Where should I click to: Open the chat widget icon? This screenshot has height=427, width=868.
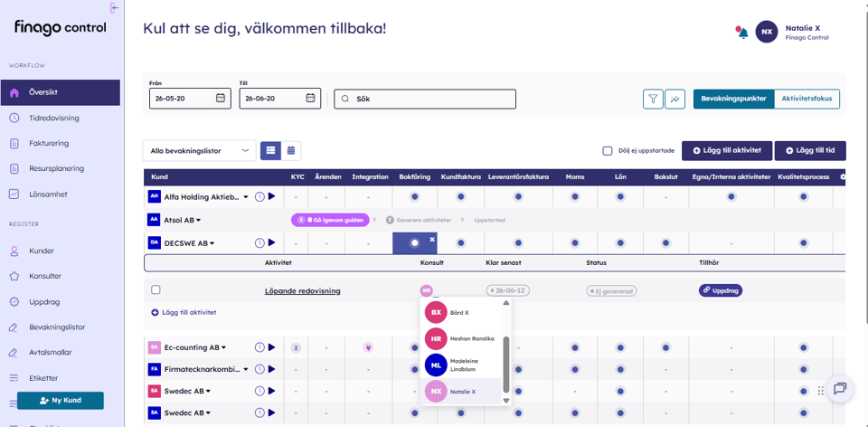pyautogui.click(x=840, y=389)
